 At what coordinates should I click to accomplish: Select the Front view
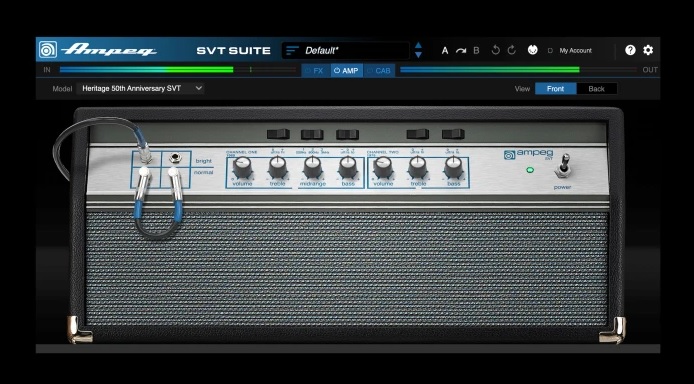click(x=555, y=88)
